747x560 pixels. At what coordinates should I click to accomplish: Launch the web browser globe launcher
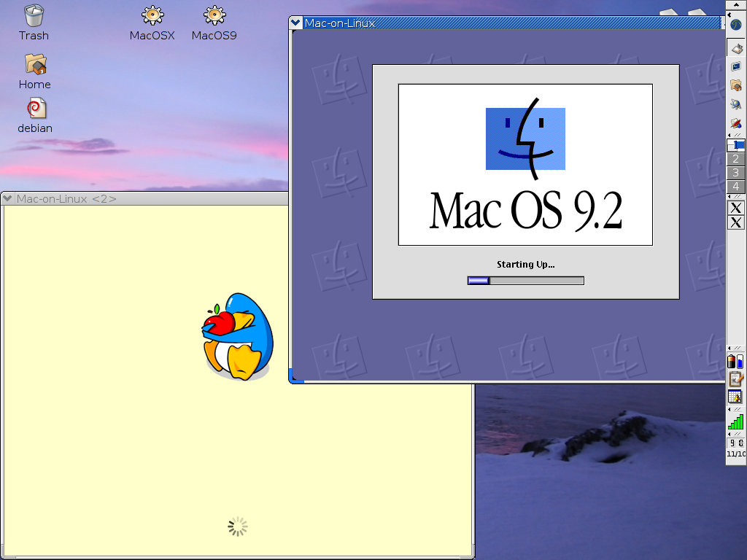click(x=736, y=104)
